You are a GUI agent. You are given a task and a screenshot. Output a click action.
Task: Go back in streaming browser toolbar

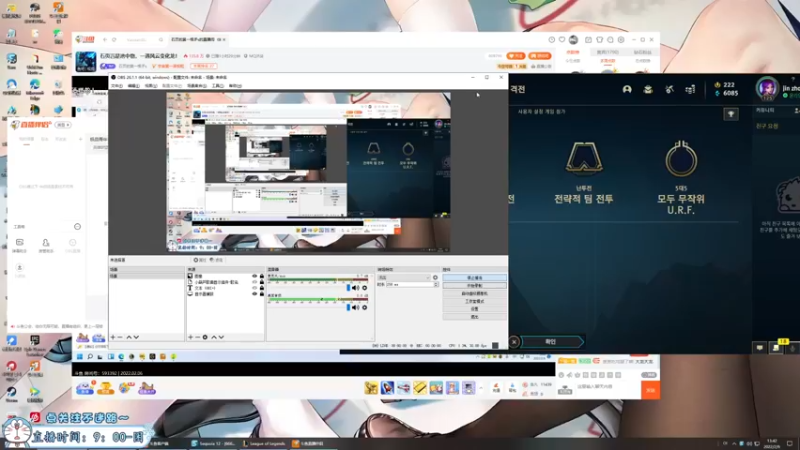[x=105, y=39]
